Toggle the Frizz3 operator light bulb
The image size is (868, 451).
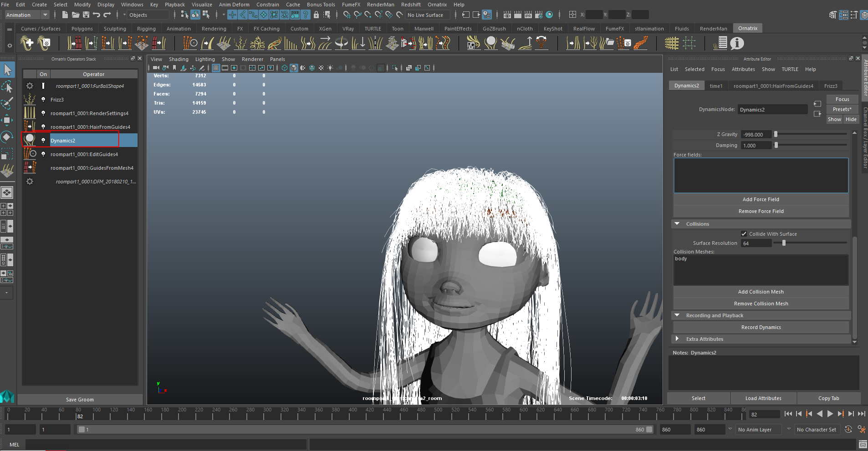[x=43, y=100]
